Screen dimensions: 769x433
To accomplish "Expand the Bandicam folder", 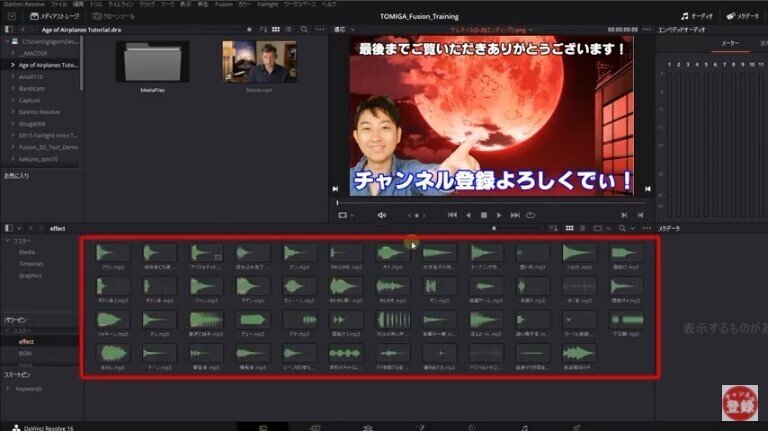I will pyautogui.click(x=12, y=88).
